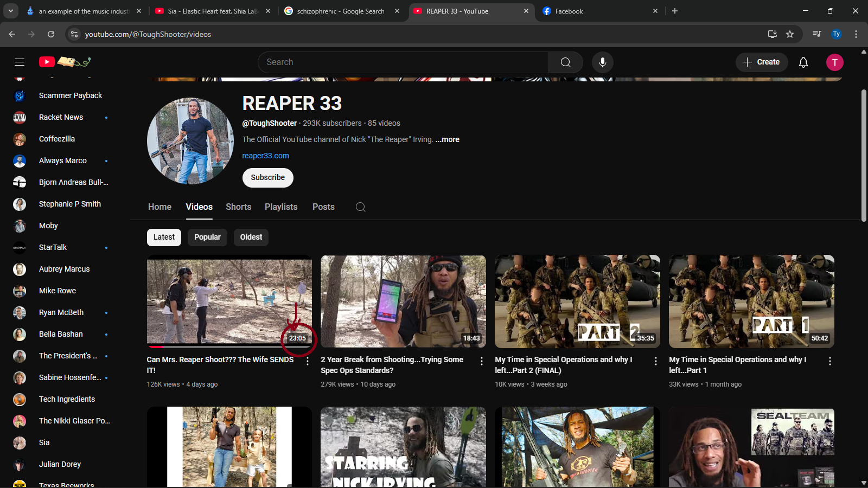Image resolution: width=868 pixels, height=488 pixels.
Task: Close the Facebook browser tab
Action: [x=655, y=11]
